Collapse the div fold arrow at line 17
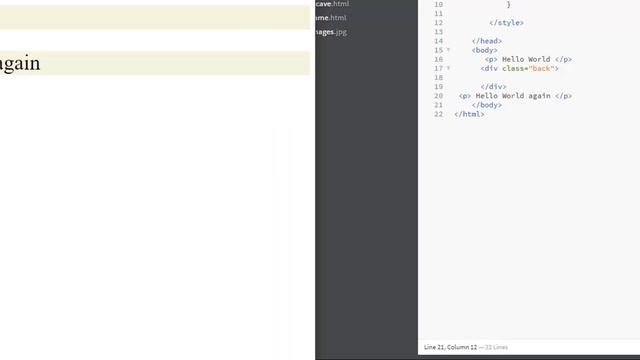This screenshot has height=360, width=640. click(448, 68)
